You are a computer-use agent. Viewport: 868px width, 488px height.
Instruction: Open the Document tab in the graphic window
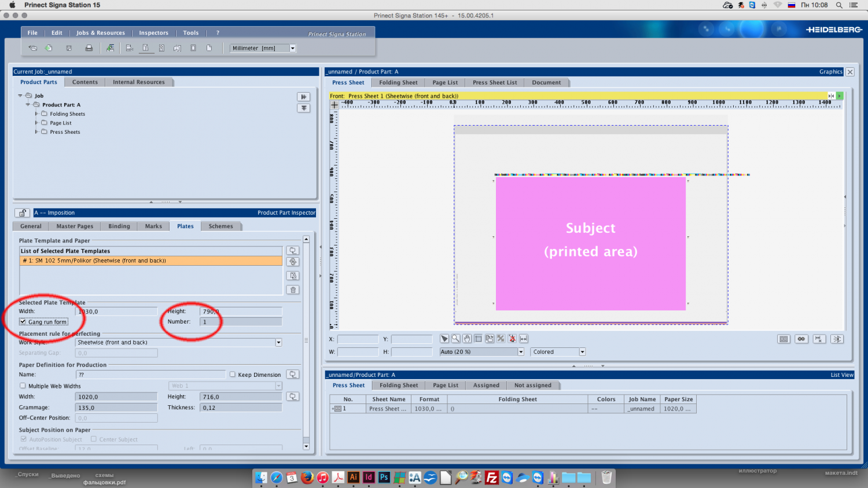click(x=546, y=83)
